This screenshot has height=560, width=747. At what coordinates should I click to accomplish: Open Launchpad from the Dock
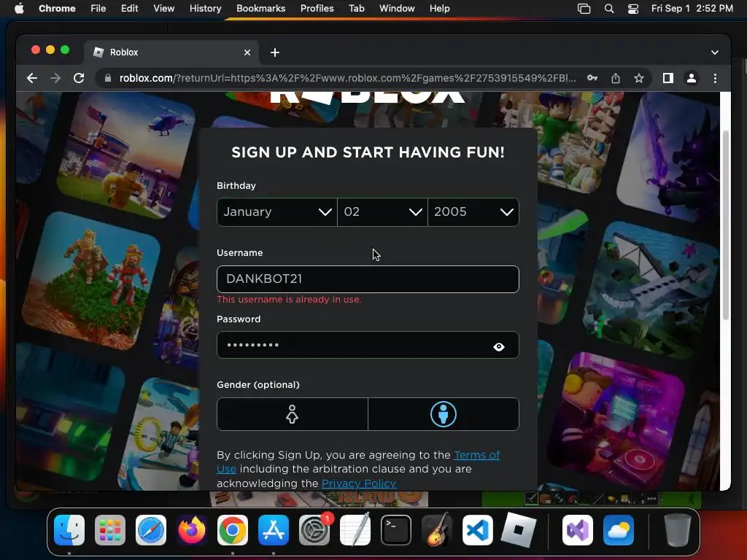pos(110,530)
